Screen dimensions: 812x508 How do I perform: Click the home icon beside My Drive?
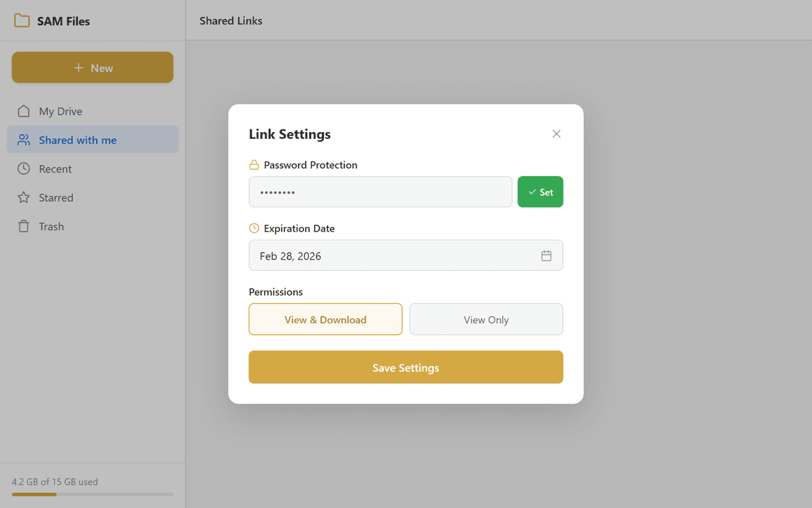pos(24,111)
